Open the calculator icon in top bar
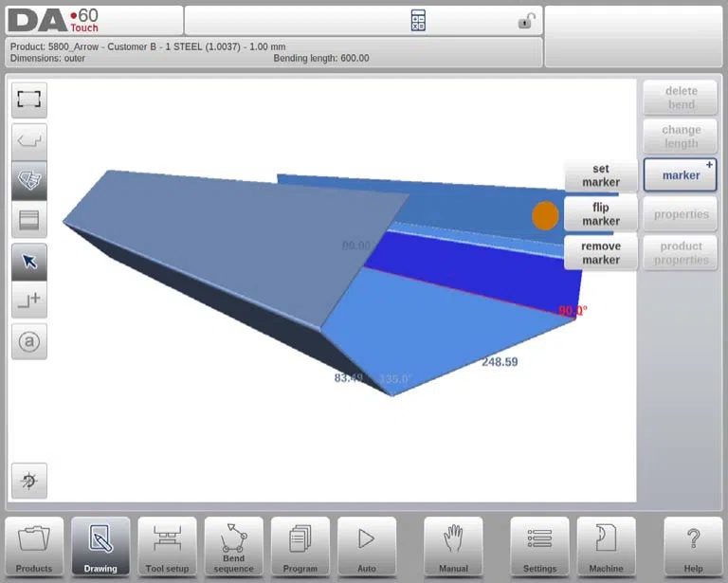Screen dimensions: 728x583 418,21
